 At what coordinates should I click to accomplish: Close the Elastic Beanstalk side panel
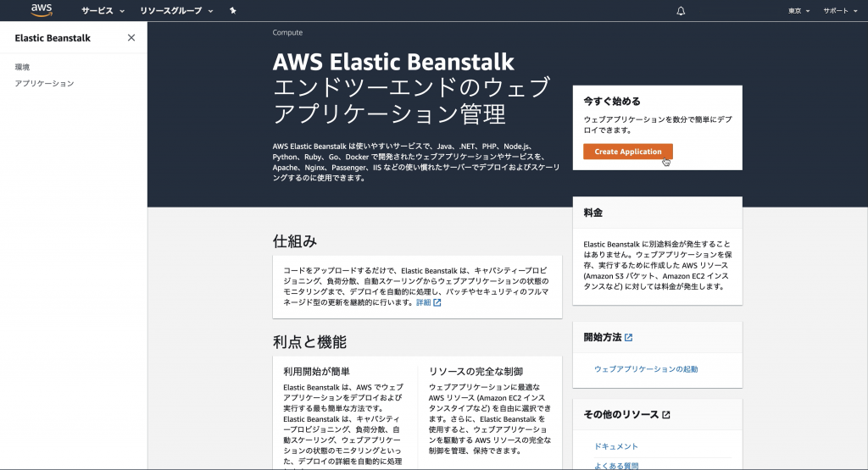click(x=131, y=37)
